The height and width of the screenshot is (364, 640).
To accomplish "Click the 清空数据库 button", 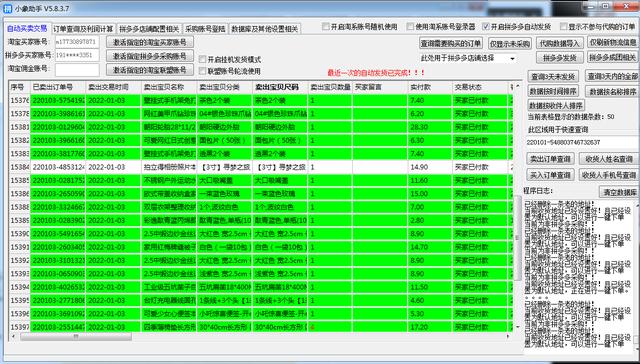I will pyautogui.click(x=619, y=192).
